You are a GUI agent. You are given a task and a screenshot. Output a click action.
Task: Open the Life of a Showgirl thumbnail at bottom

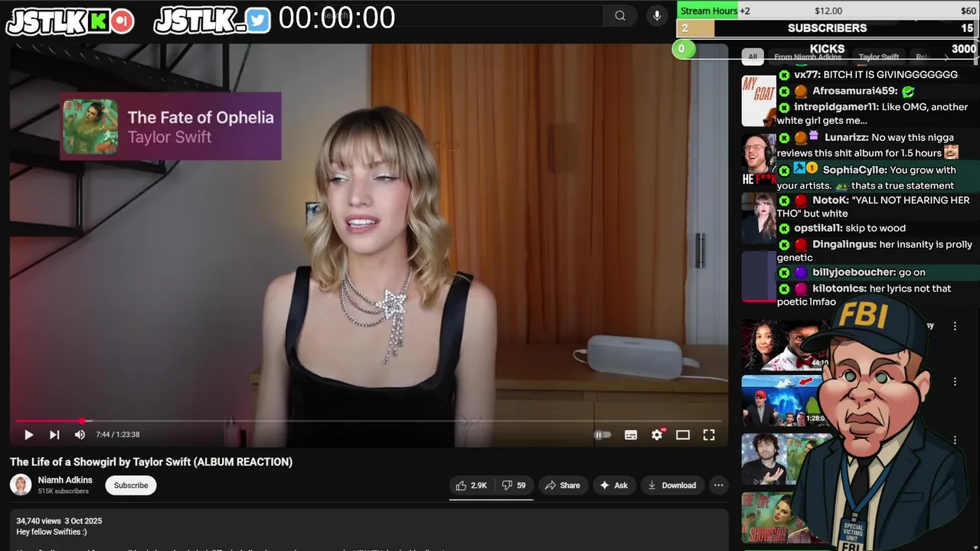click(769, 518)
